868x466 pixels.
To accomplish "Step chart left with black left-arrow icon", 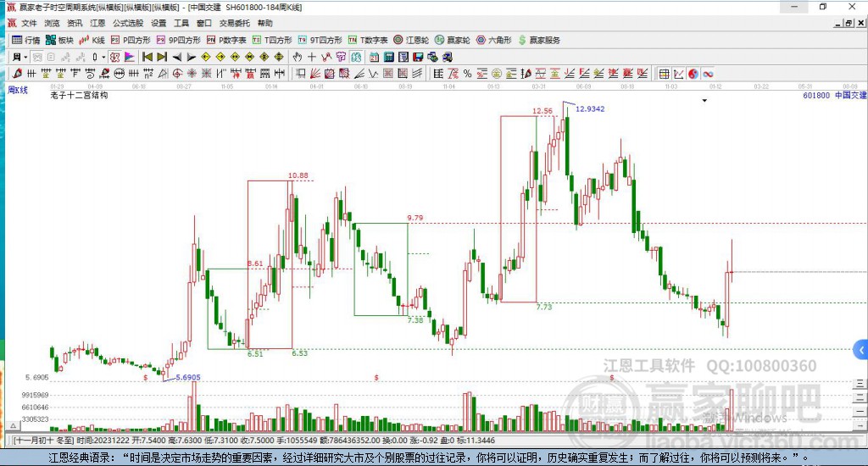I will [x=176, y=57].
